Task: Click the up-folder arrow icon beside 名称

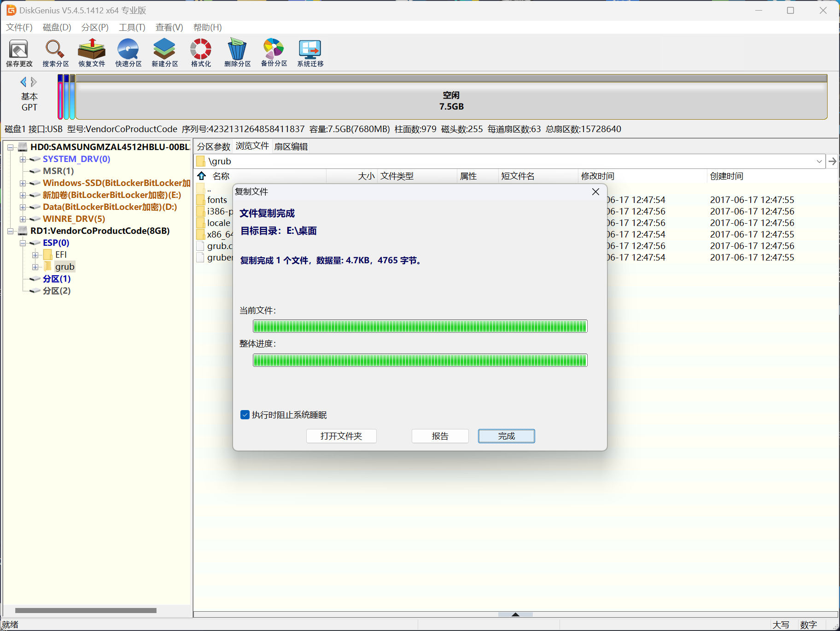Action: pos(202,176)
